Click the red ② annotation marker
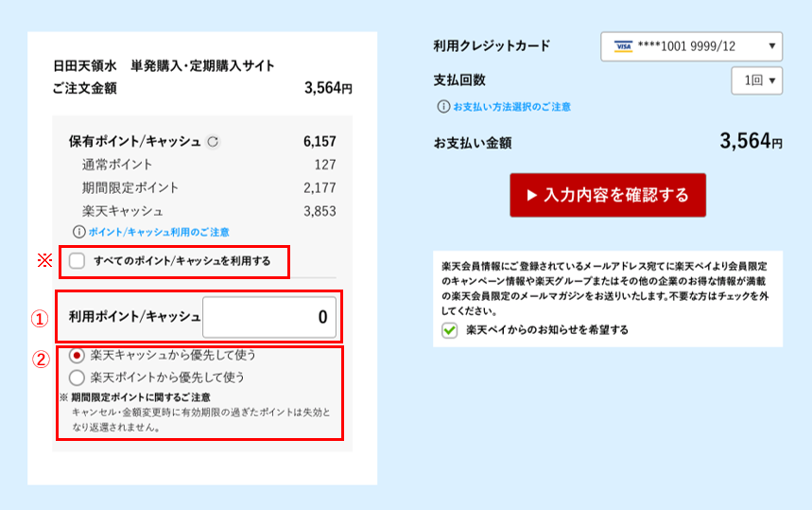Image resolution: width=812 pixels, height=510 pixels. (x=39, y=359)
